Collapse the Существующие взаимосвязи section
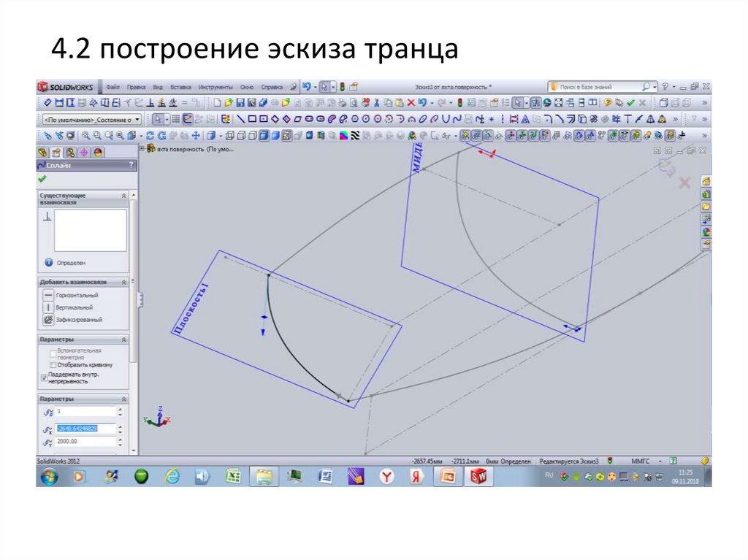The width and height of the screenshot is (748, 560). click(x=124, y=196)
